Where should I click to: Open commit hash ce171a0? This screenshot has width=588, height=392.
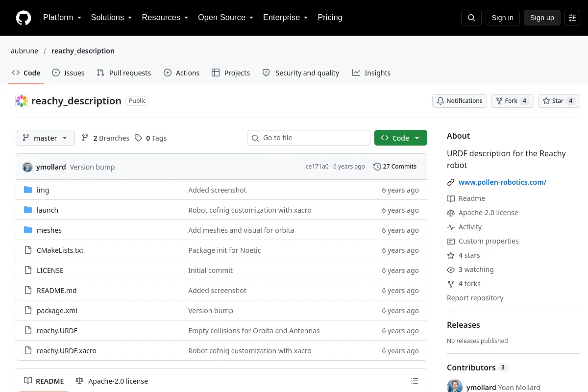click(x=317, y=167)
